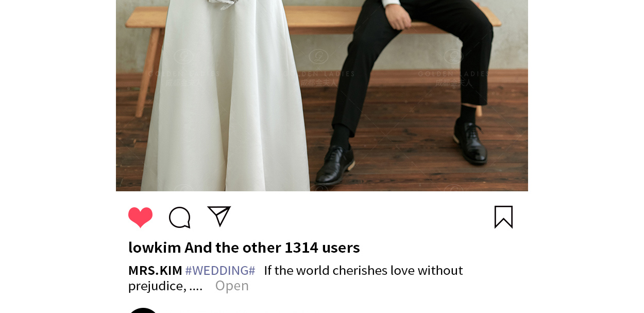Follow the #WEDDING# hashtag link

tap(220, 270)
